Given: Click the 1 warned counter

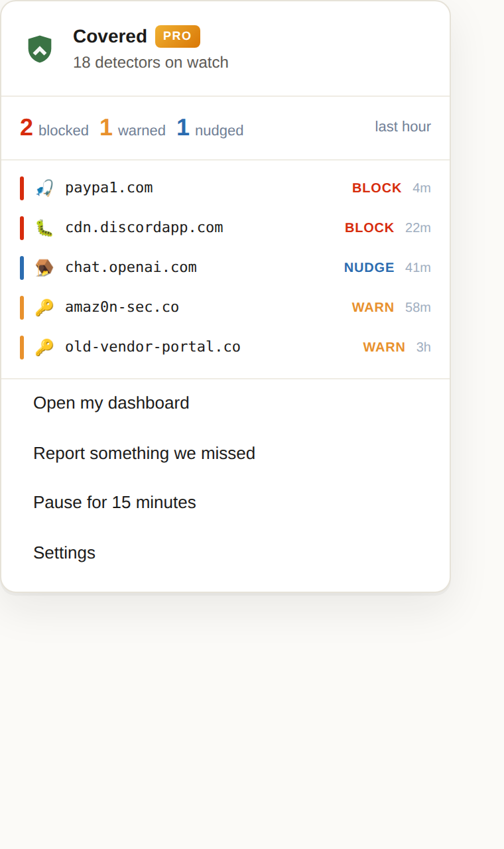Looking at the screenshot, I should coord(133,127).
